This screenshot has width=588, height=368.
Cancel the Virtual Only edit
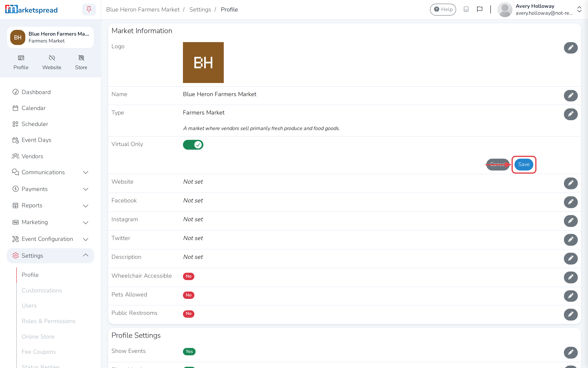[498, 165]
